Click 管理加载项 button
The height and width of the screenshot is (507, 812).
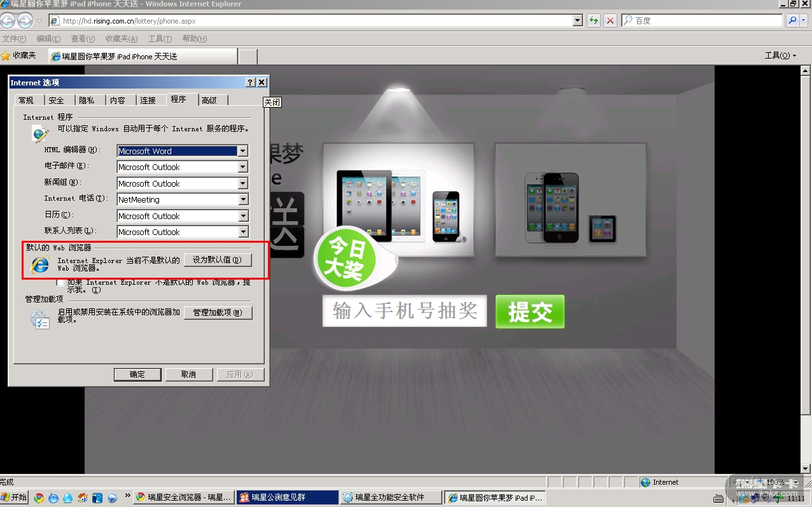click(218, 313)
